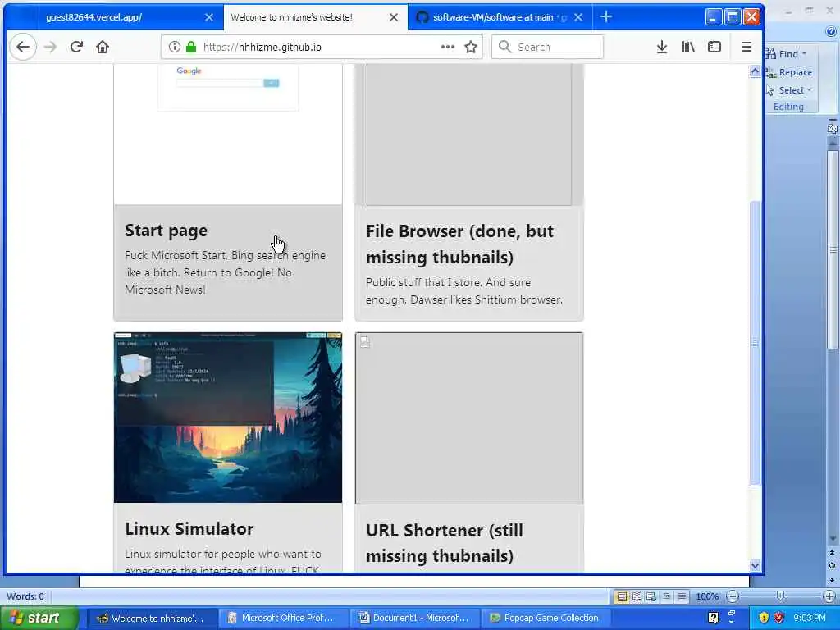Click Firefox page scrollbar down arrow

[x=755, y=565]
